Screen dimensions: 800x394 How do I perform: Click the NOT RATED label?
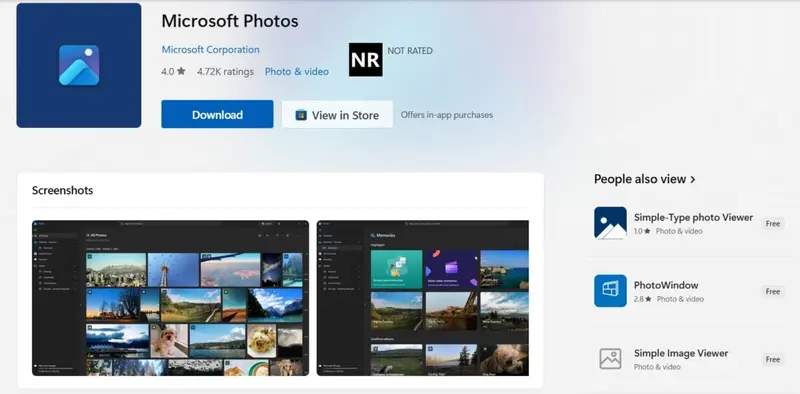(x=410, y=51)
